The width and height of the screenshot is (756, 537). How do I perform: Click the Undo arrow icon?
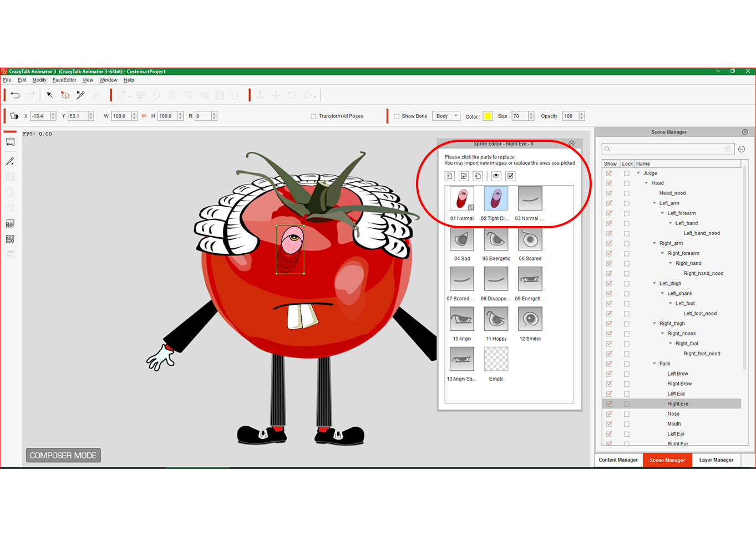(x=16, y=95)
